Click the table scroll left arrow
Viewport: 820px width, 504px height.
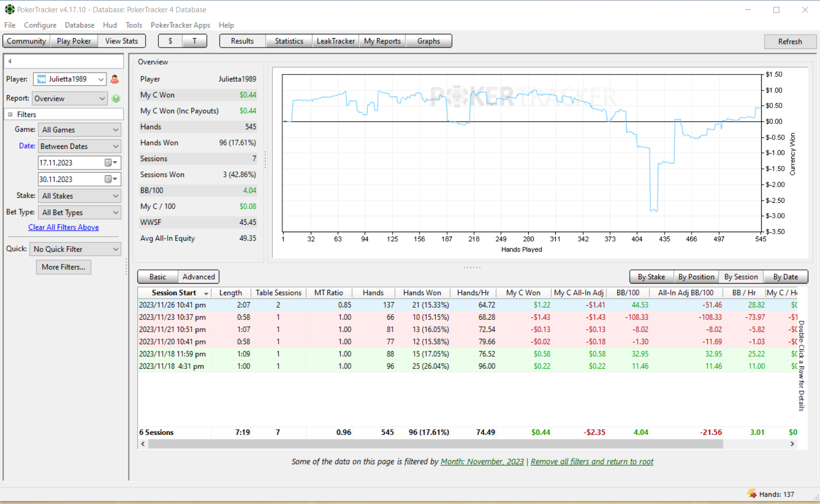[143, 444]
